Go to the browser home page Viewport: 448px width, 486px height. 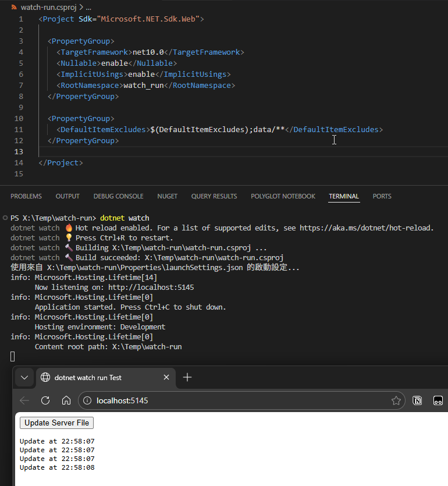point(66,400)
